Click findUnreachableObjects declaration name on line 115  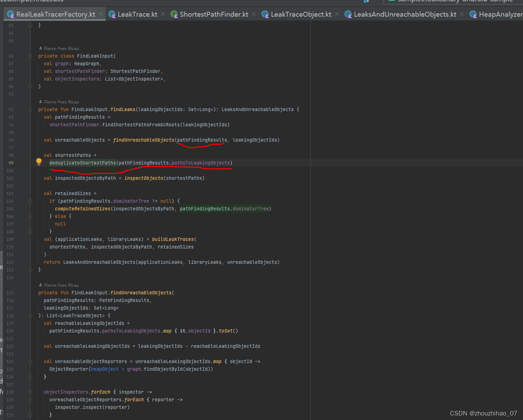pyautogui.click(x=141, y=293)
